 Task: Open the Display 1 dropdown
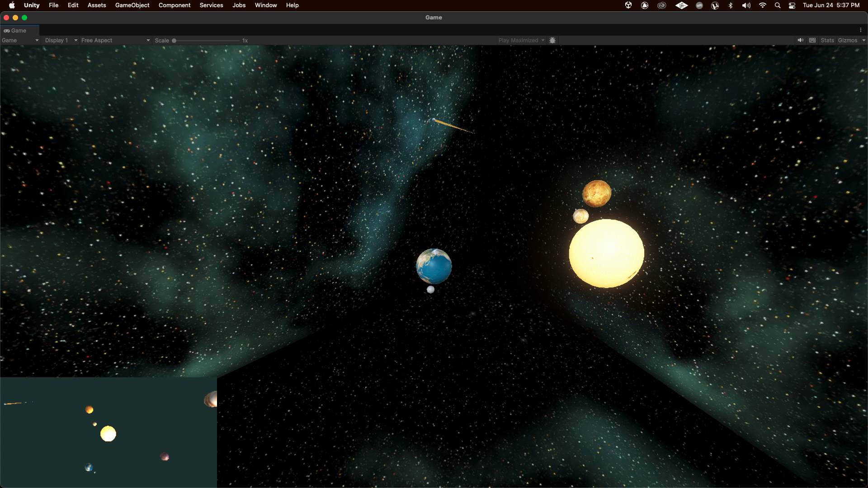(61, 40)
